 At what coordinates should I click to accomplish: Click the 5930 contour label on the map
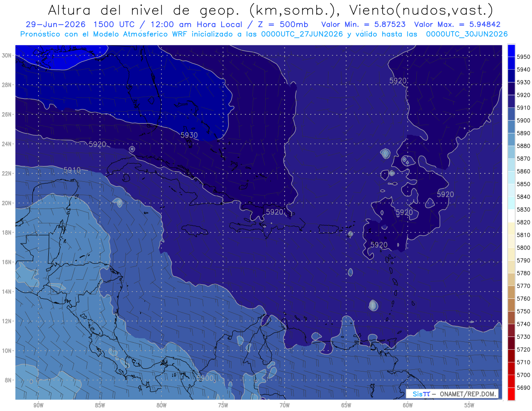pyautogui.click(x=189, y=135)
